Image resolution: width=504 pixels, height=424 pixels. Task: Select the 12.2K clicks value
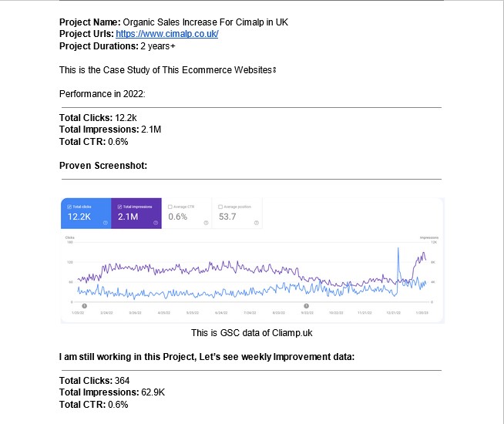(x=79, y=217)
